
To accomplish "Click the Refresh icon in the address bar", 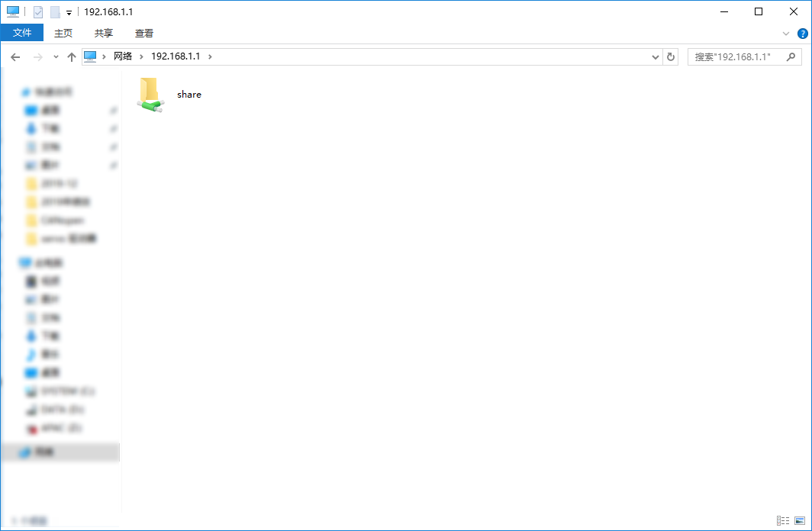I will click(x=671, y=56).
